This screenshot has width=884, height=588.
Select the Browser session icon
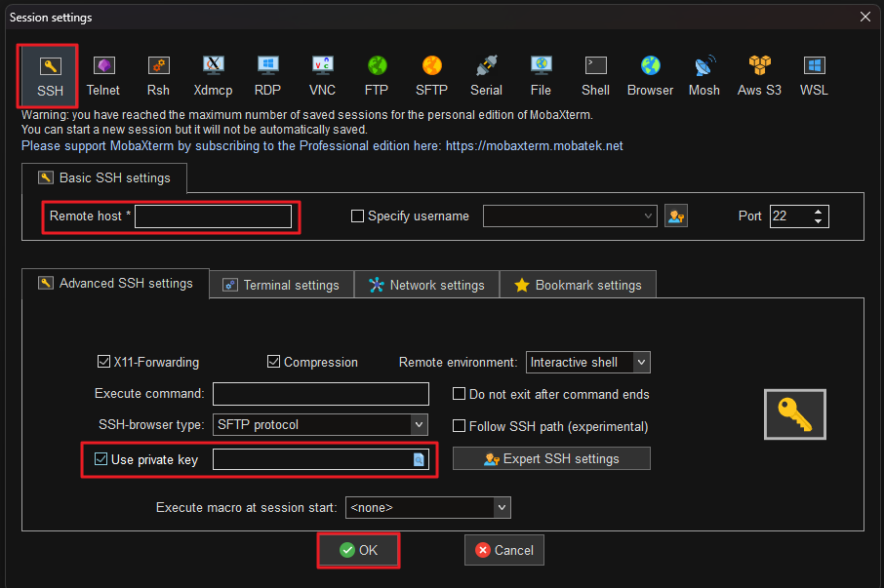tap(651, 76)
